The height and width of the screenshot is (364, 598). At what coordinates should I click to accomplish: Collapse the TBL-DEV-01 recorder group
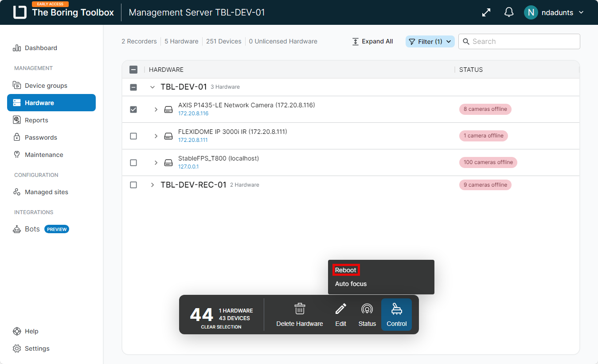coord(152,87)
